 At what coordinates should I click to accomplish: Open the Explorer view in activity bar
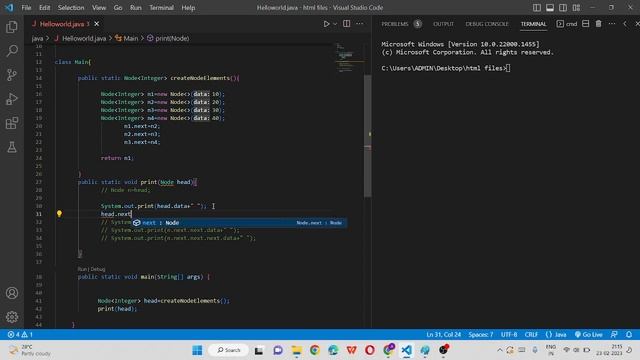(12, 27)
